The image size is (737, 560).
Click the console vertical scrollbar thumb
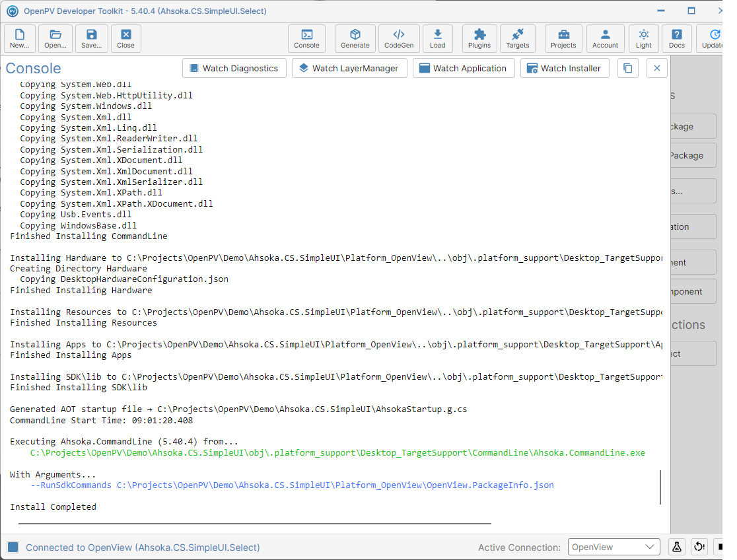[x=660, y=487]
